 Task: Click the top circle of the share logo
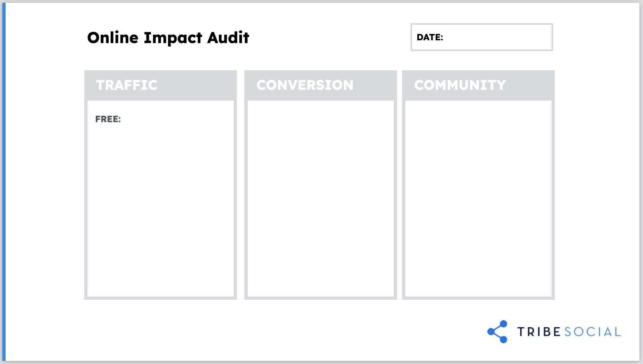coord(504,324)
